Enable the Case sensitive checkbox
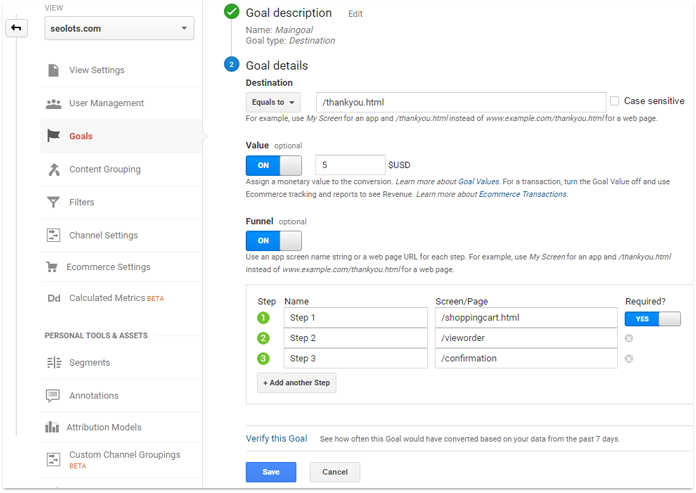Screen dimensions: 696x493 click(614, 101)
